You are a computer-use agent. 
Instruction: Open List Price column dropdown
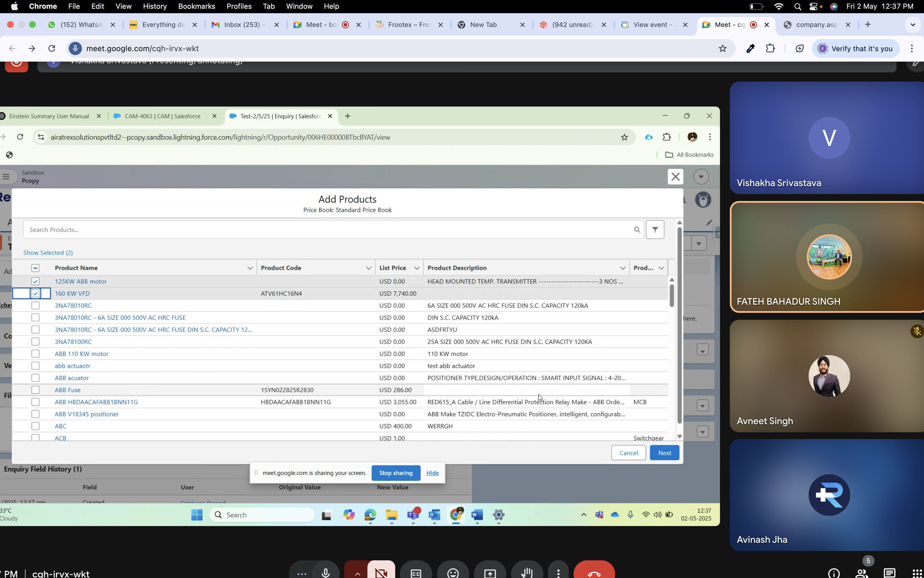click(x=417, y=268)
